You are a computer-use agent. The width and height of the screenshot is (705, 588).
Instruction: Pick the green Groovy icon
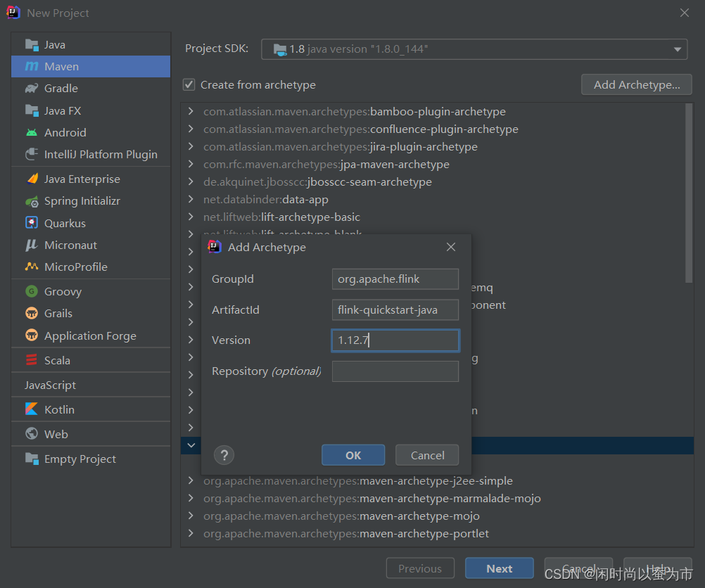click(32, 291)
